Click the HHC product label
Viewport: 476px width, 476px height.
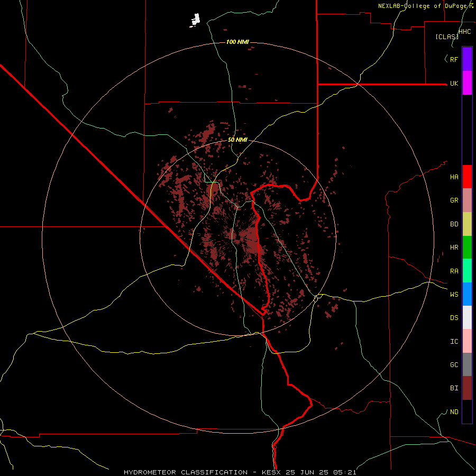(465, 32)
